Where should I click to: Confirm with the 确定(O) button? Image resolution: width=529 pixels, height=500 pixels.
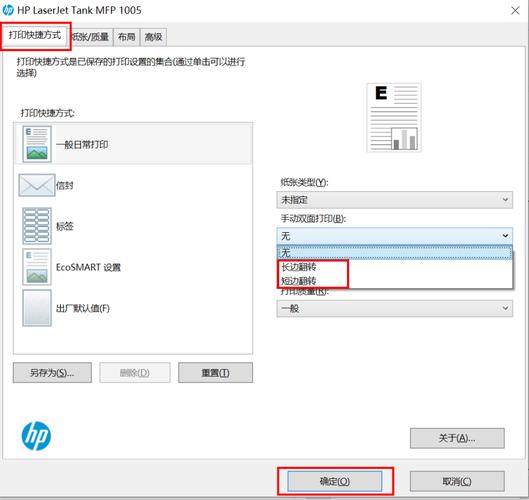pos(335,481)
